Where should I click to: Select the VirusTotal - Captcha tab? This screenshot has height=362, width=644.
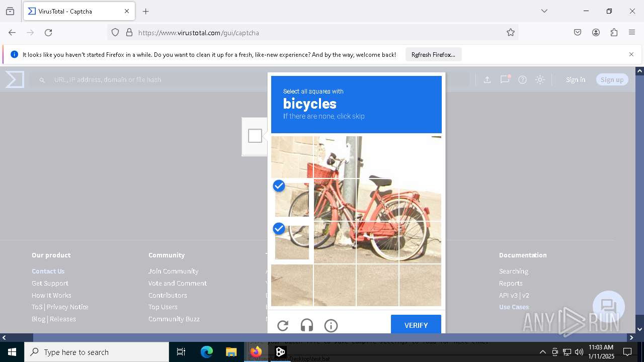(x=79, y=11)
